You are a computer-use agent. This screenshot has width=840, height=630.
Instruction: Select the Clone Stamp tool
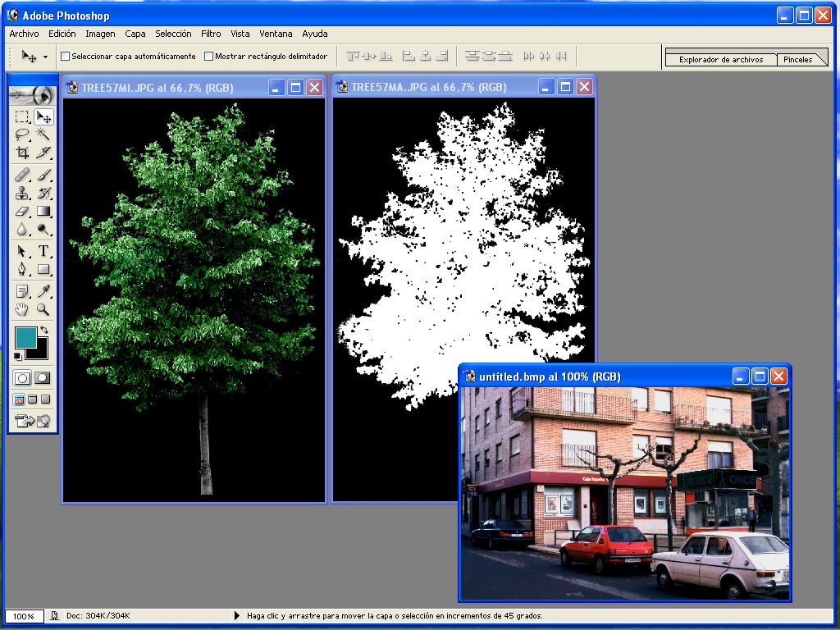[x=21, y=193]
